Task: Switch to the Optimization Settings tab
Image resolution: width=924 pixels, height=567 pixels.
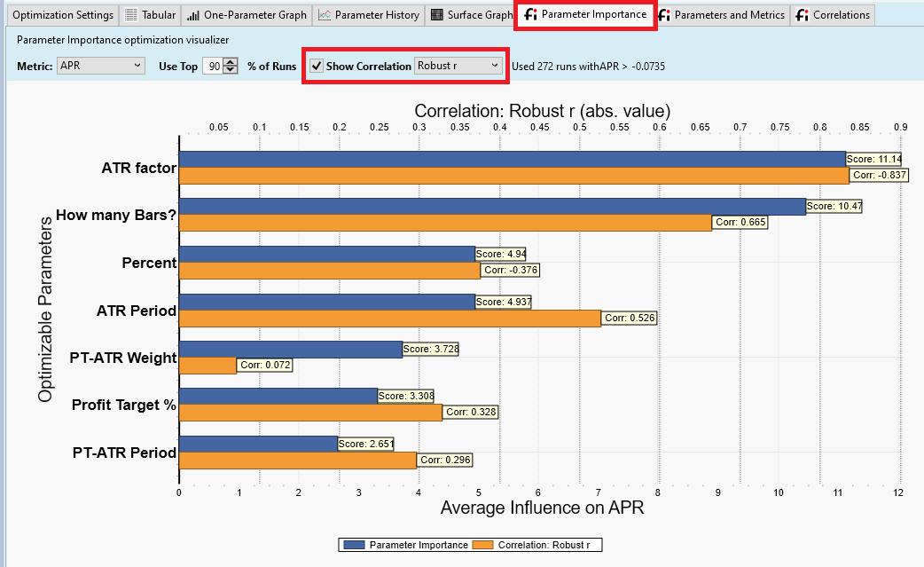Action: point(63,15)
